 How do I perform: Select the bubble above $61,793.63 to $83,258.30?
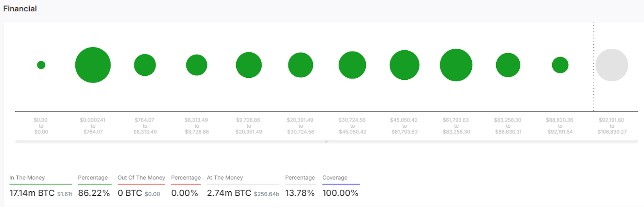456,65
